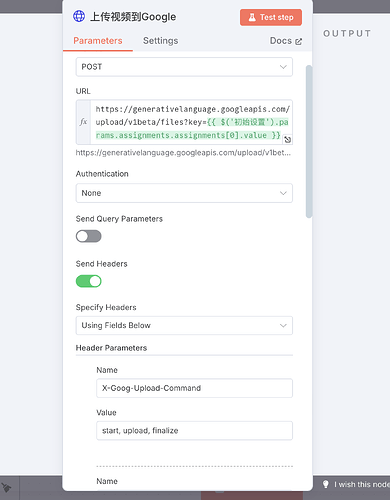Image resolution: width=390 pixels, height=500 pixels.
Task: Run the Test step button
Action: click(271, 17)
